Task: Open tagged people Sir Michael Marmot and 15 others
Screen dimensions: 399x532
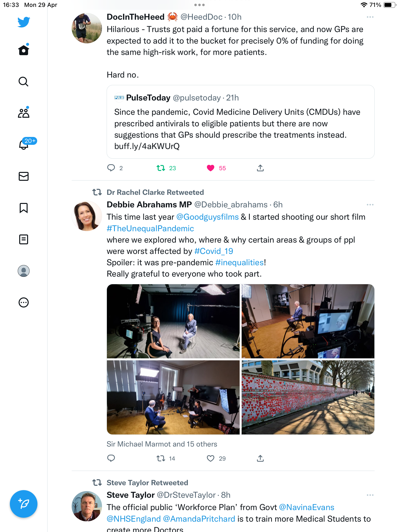Action: click(162, 444)
